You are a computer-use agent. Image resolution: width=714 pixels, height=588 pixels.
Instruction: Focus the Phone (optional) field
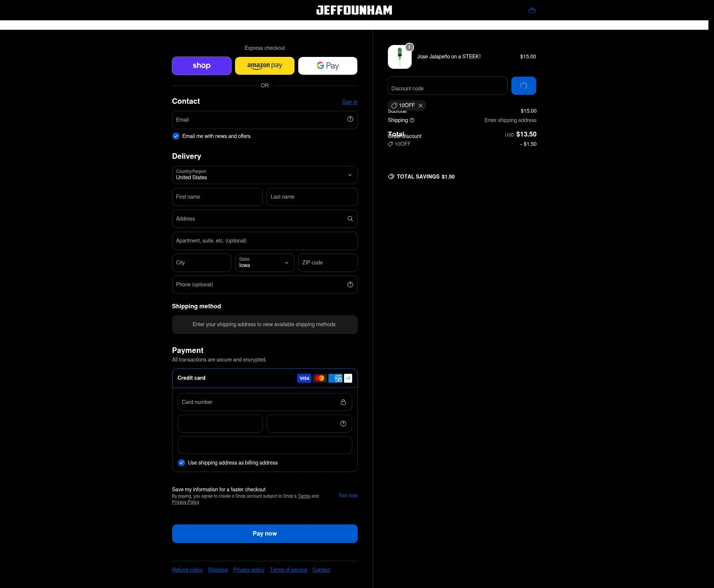pyautogui.click(x=265, y=285)
